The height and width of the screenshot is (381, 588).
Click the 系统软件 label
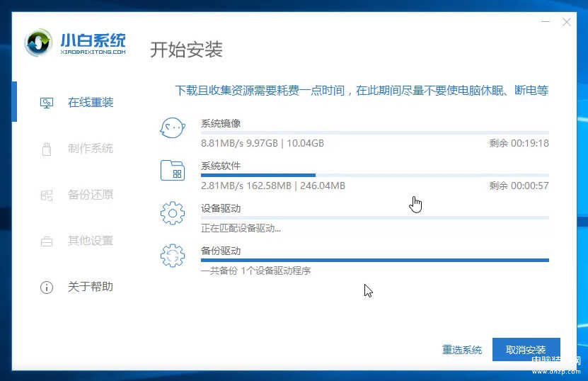(221, 166)
